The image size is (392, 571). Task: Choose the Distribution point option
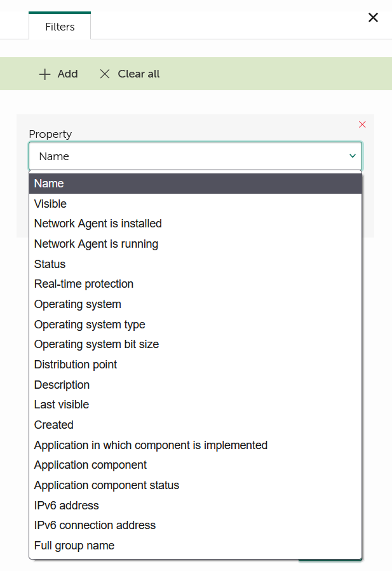point(76,365)
